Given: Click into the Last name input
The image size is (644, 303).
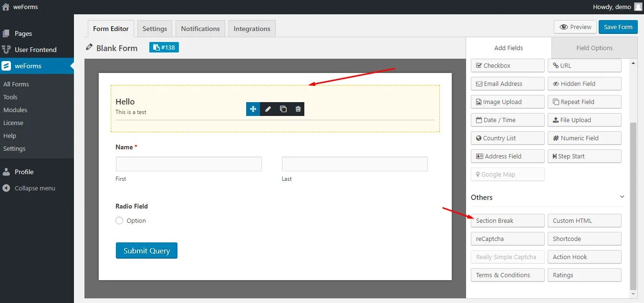Looking at the screenshot, I should tap(355, 164).
